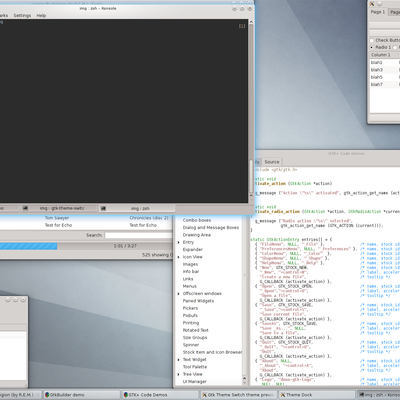
Task: Select Expander demo in list
Action: coord(192,250)
